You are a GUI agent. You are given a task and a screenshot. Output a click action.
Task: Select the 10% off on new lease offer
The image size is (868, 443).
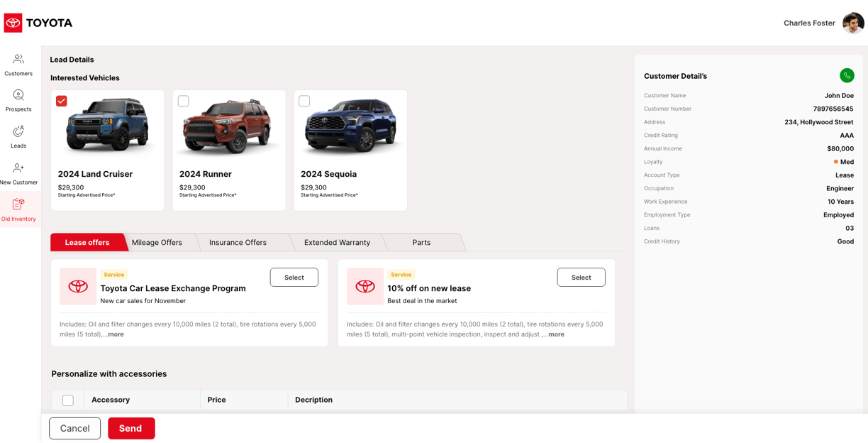click(x=582, y=277)
